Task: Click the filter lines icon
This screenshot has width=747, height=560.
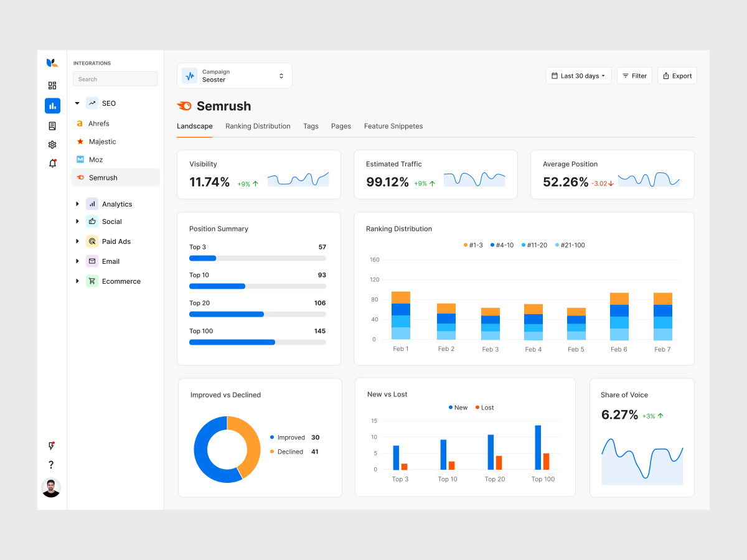Action: [x=626, y=76]
